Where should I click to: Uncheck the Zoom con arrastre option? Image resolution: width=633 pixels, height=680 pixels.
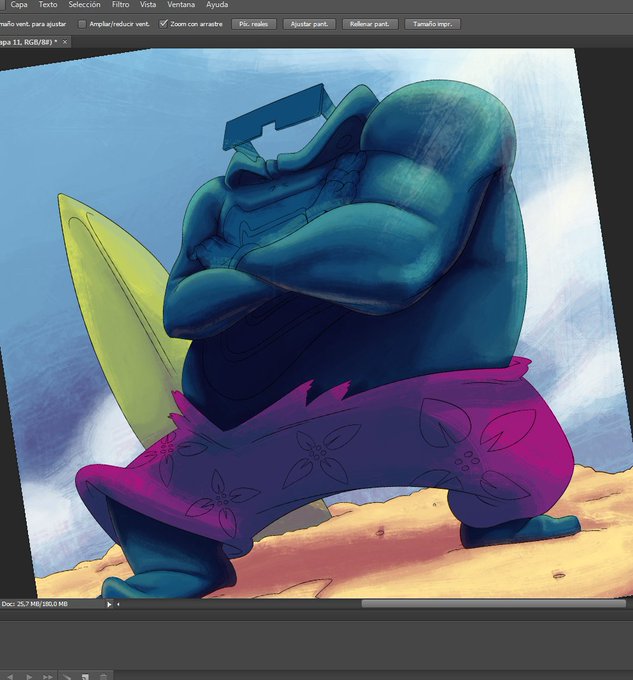[163, 24]
